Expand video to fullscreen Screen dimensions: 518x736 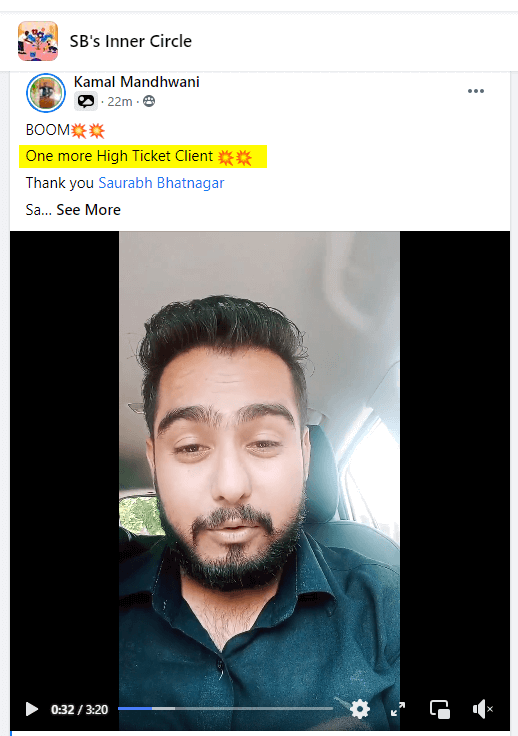point(398,709)
